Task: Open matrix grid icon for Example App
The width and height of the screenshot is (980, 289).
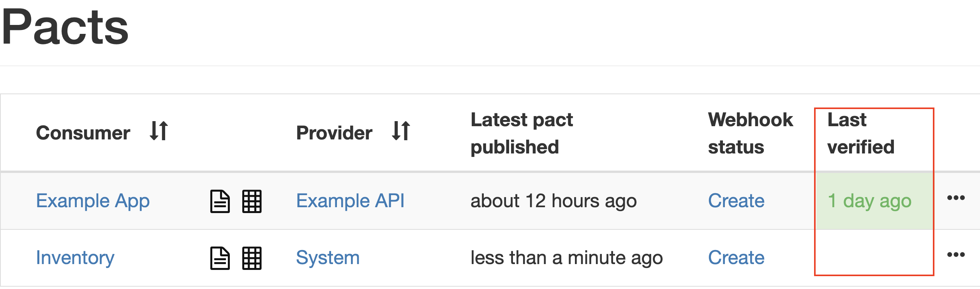Action: click(252, 201)
